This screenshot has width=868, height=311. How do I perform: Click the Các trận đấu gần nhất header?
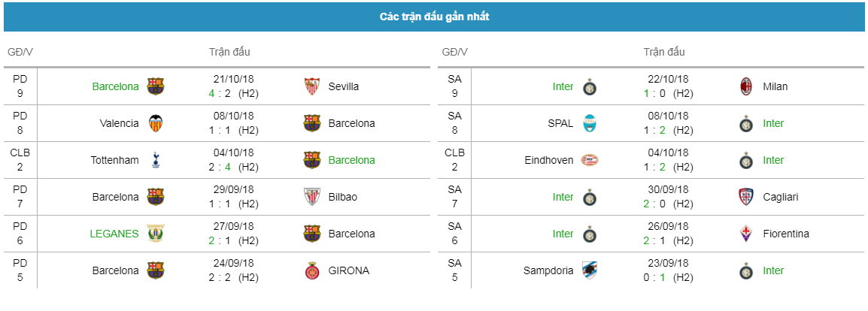(434, 17)
